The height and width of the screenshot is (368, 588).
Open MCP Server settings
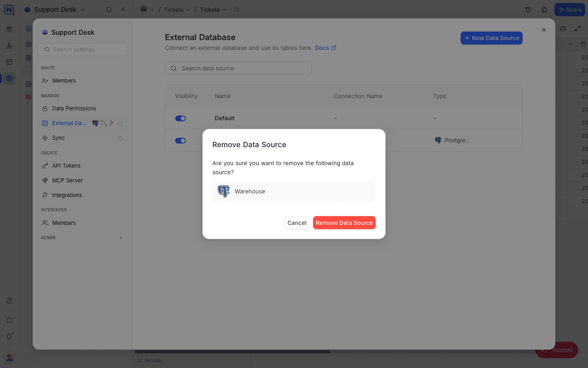pyautogui.click(x=82, y=180)
